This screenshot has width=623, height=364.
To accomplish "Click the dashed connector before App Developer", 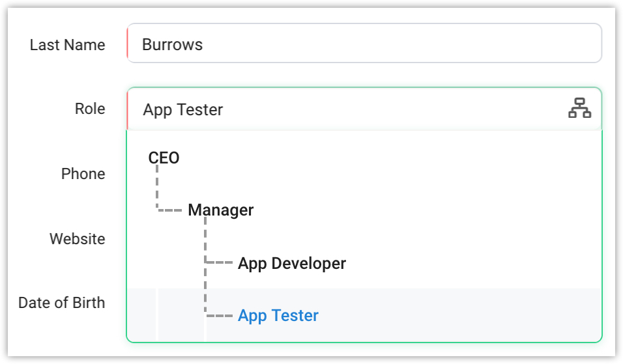I will point(220,263).
